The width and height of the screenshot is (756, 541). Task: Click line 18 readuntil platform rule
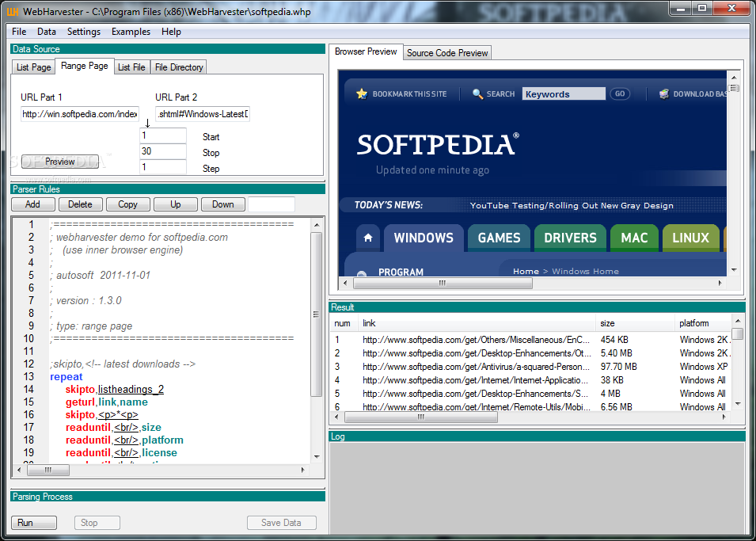click(x=124, y=440)
